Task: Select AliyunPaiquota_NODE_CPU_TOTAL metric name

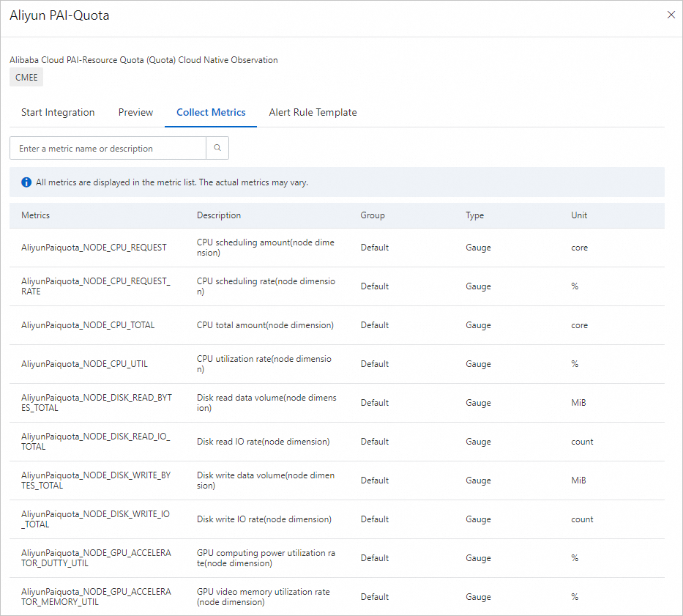Action: tap(88, 325)
